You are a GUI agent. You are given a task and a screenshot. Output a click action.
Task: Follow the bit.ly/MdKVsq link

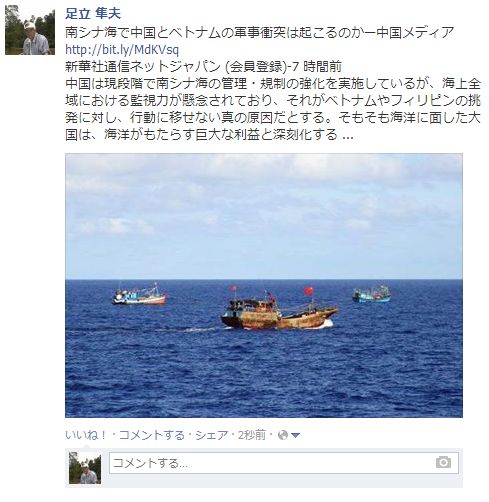[x=122, y=50]
